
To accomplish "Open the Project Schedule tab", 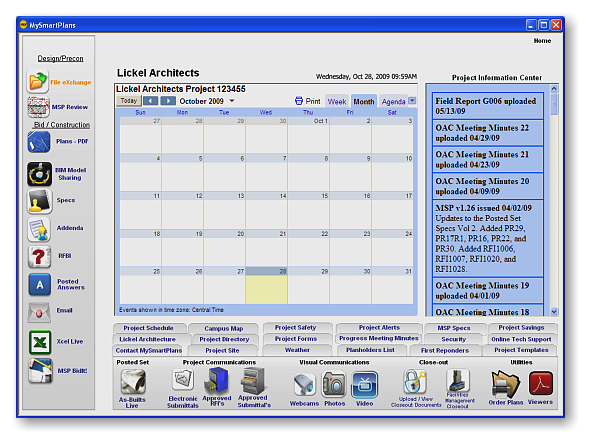I will click(149, 328).
